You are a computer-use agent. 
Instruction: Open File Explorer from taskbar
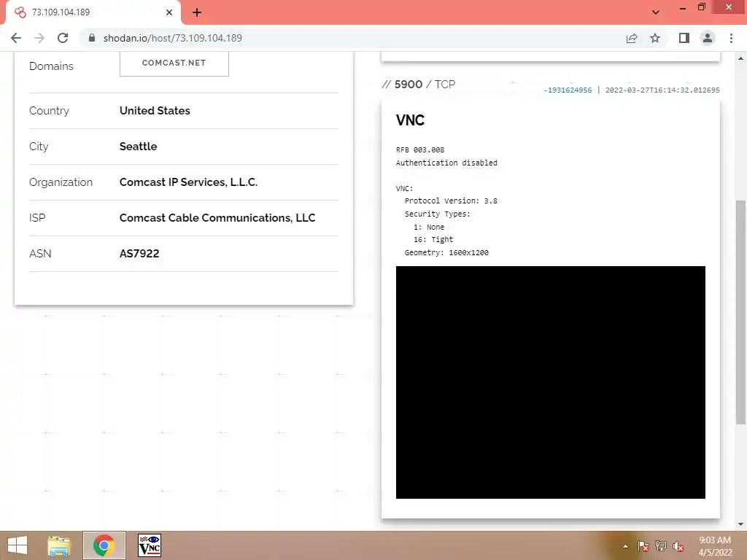59,545
